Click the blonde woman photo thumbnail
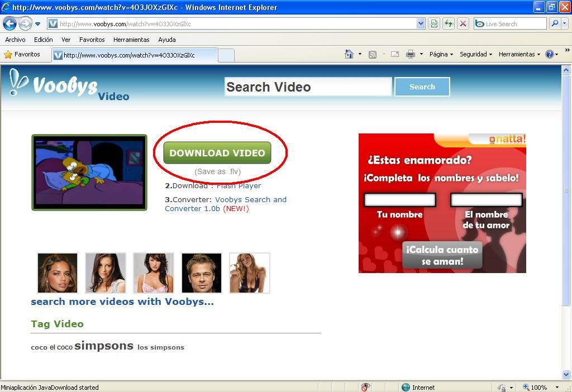Viewport: 572px width, 392px height. coord(250,273)
